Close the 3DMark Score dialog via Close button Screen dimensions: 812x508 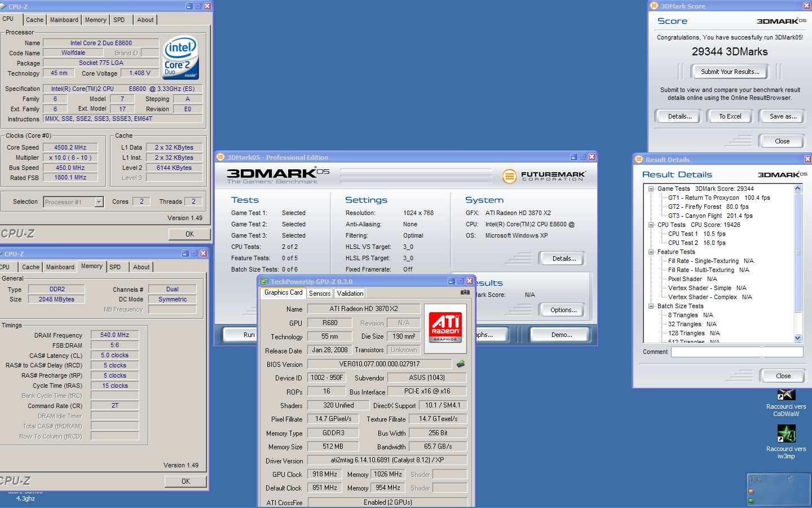[x=782, y=141]
